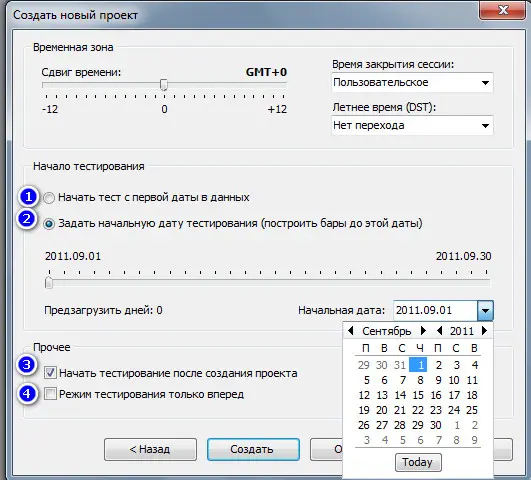Viewport: 531px width, 480px height.
Task: Click the GMT time shift slider thumb
Action: 164,85
